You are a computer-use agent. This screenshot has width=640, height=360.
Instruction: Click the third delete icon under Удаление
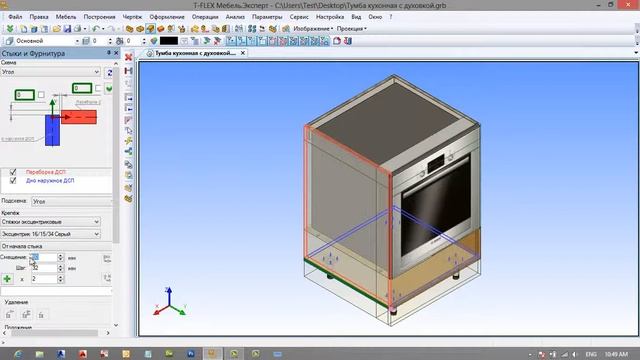pyautogui.click(x=41, y=314)
